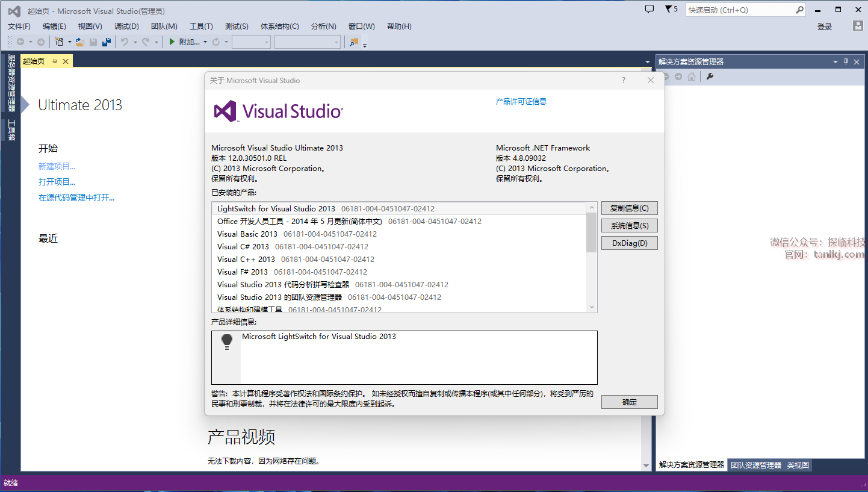Click the Save All toolbar icon
868x492 pixels.
pos(107,42)
